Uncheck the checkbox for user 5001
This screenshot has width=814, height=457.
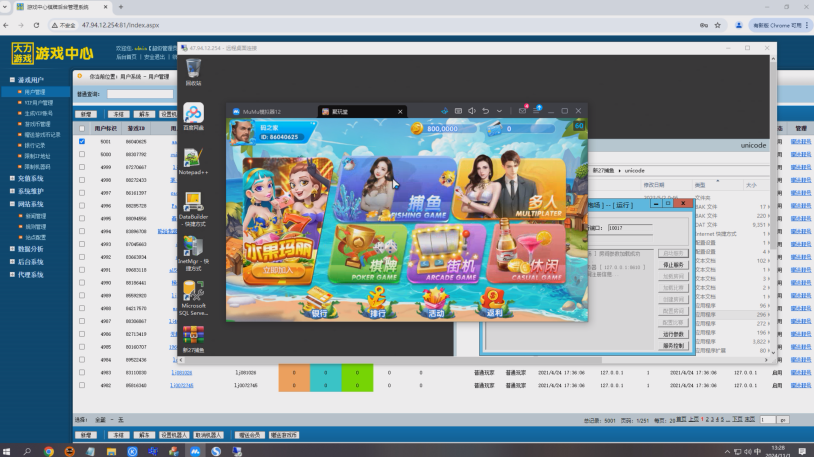82,142
